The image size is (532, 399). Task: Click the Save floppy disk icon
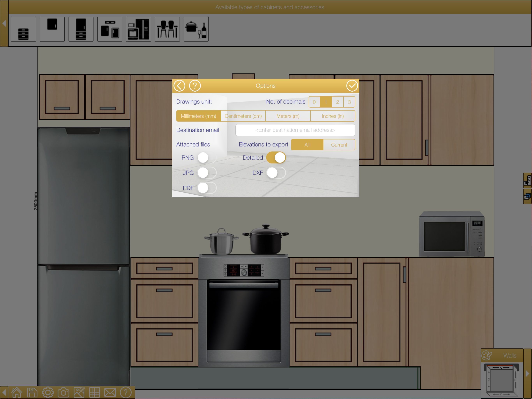click(32, 393)
